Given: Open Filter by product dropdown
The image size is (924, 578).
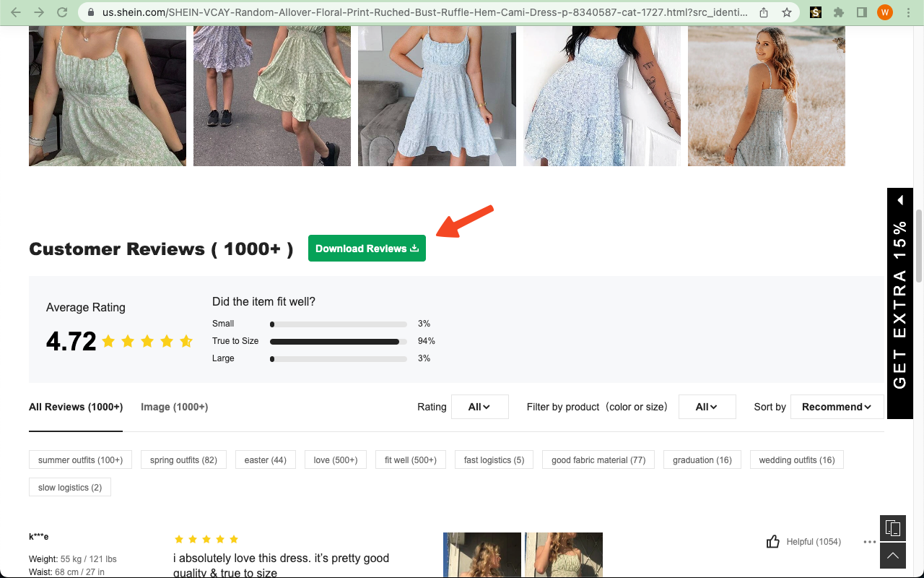Looking at the screenshot, I should click(x=707, y=407).
